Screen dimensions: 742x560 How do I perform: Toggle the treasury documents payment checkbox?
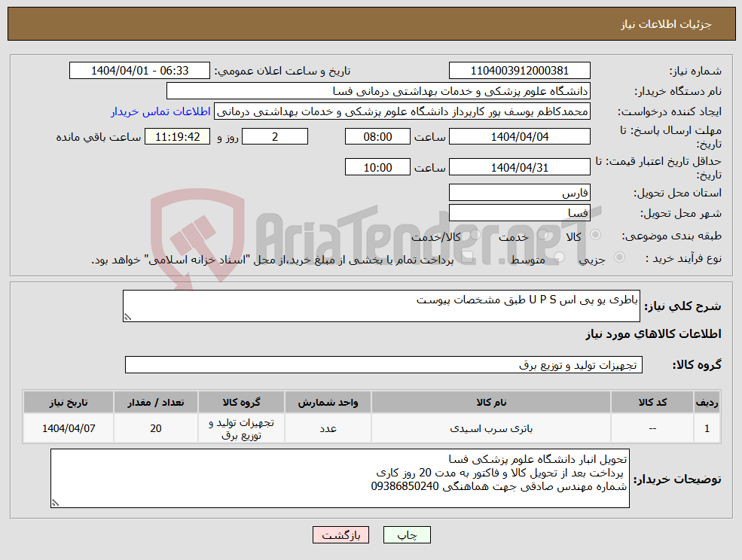(468, 257)
